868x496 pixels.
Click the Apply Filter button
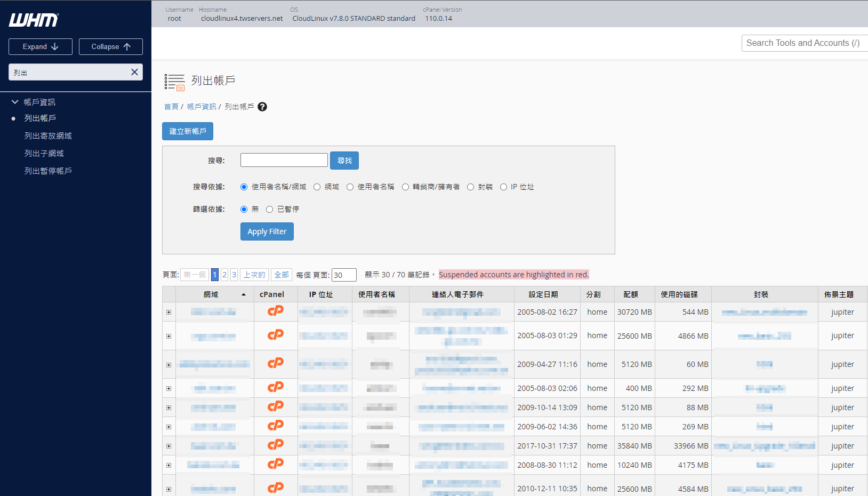click(x=267, y=231)
